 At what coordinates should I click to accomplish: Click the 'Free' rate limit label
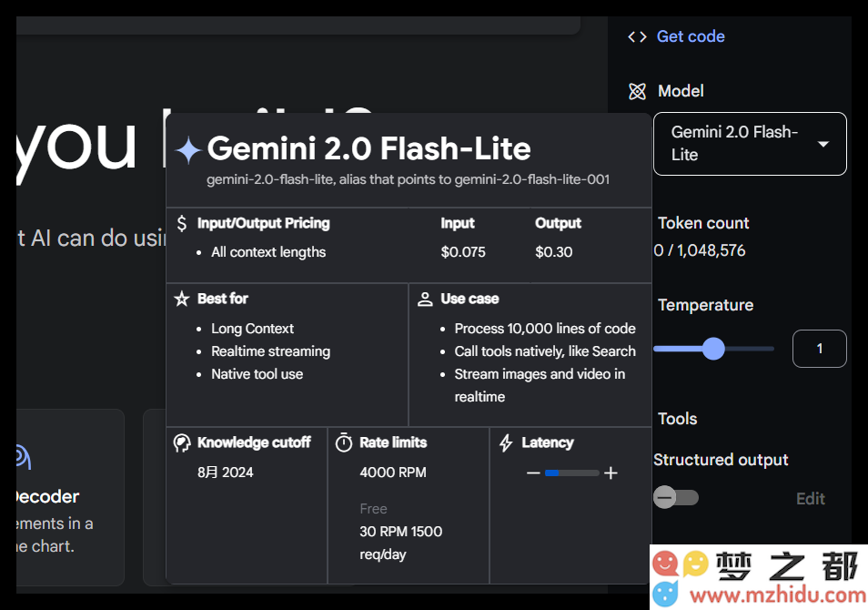tap(373, 509)
